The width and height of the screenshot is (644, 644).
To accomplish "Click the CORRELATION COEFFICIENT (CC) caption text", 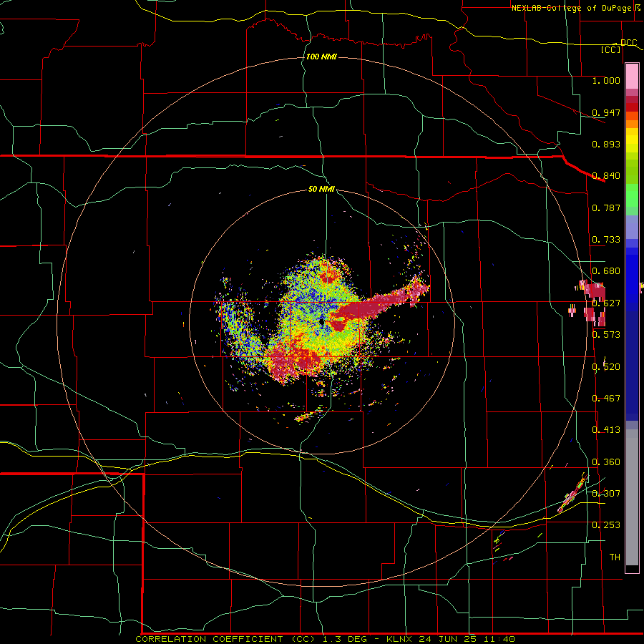I will [225, 639].
